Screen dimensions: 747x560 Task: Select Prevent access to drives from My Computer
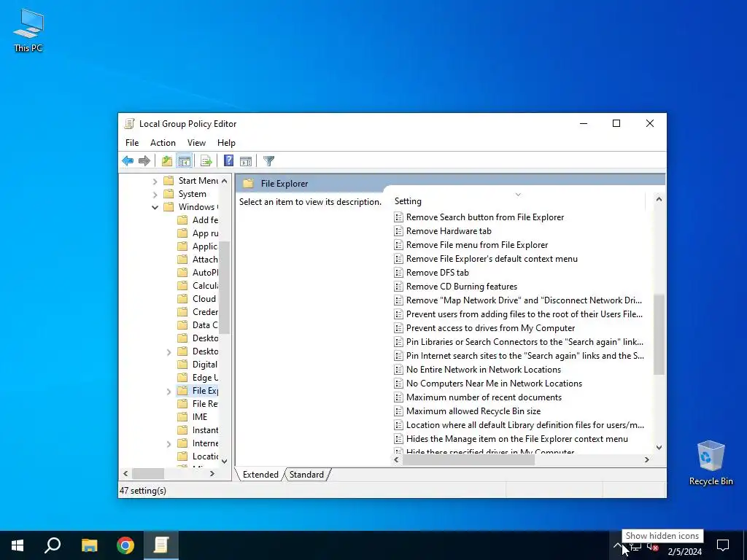point(490,328)
